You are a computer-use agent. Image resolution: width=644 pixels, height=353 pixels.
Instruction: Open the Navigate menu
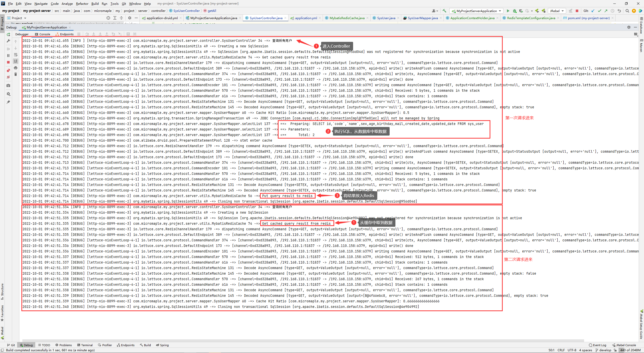pyautogui.click(x=41, y=4)
